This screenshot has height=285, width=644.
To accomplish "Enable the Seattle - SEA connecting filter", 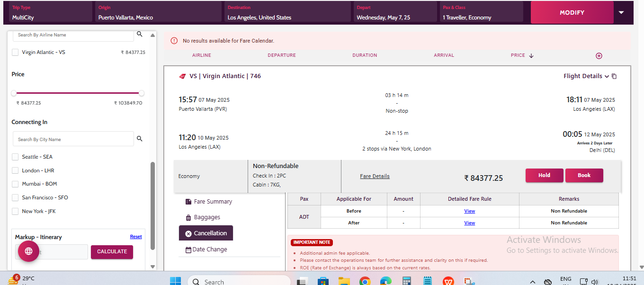I will [x=15, y=157].
